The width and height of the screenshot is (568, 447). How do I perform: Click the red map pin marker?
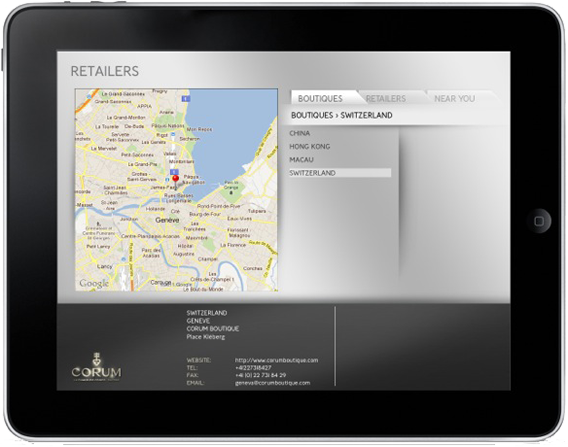click(x=176, y=180)
